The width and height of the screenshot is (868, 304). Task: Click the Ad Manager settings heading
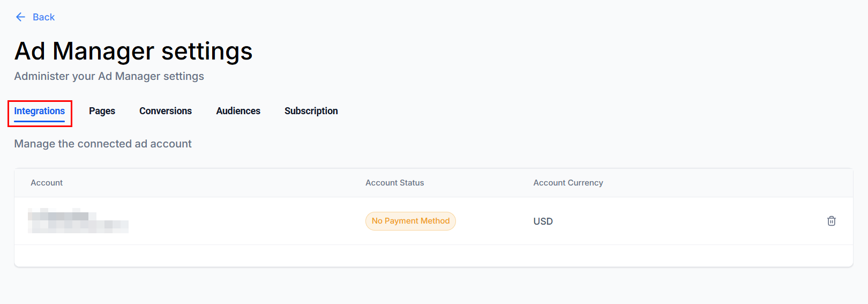point(133,51)
